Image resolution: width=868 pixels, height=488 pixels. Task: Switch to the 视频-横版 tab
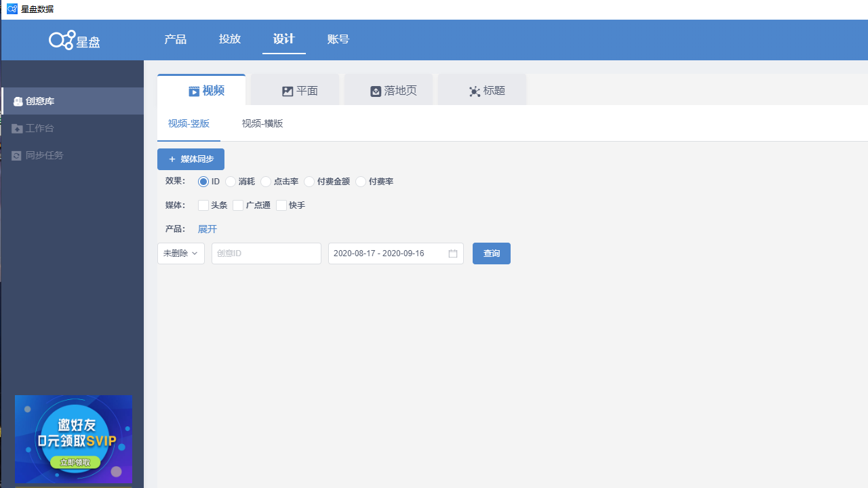coord(262,123)
